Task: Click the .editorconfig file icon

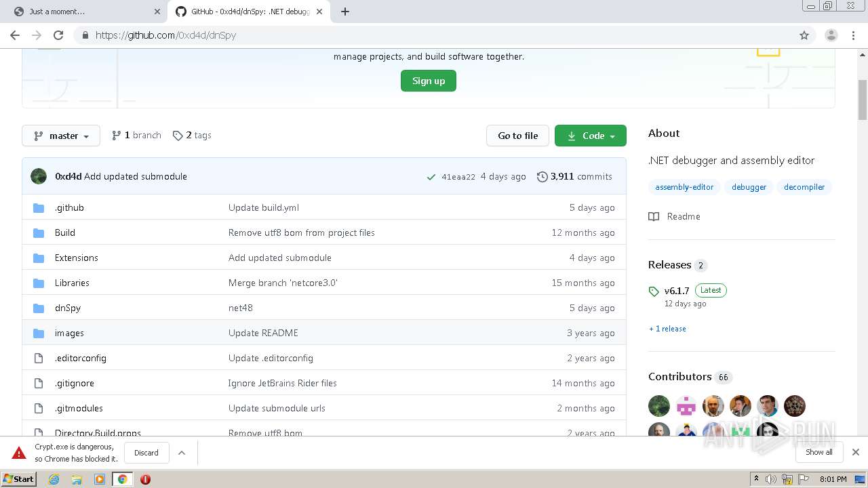Action: pyautogui.click(x=39, y=358)
